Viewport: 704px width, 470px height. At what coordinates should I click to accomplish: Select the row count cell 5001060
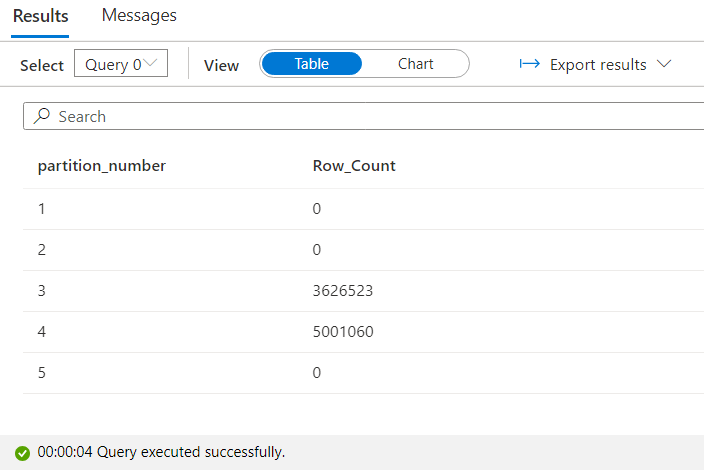(x=343, y=331)
